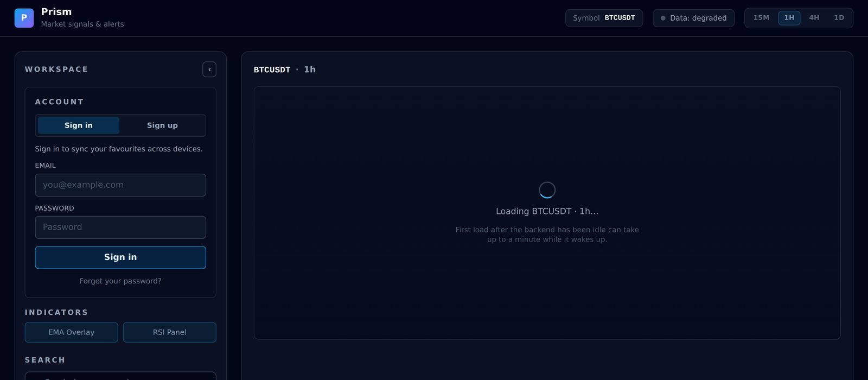Click the SEARCH section heading
This screenshot has width=868, height=380.
pyautogui.click(x=45, y=360)
